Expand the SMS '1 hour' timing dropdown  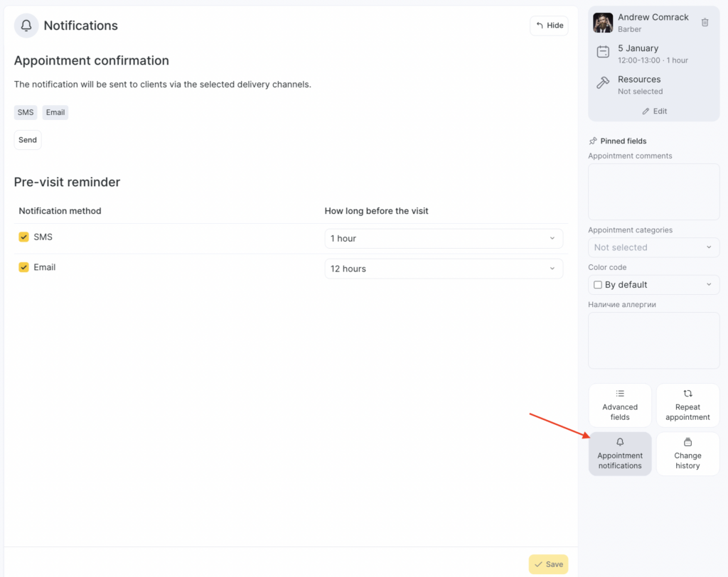[443, 239]
